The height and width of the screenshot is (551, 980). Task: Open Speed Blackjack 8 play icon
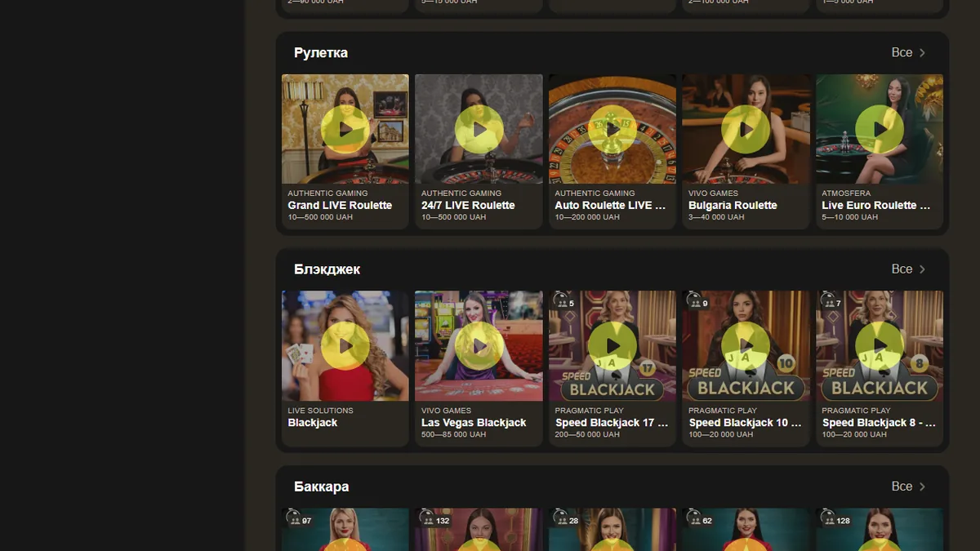(880, 346)
